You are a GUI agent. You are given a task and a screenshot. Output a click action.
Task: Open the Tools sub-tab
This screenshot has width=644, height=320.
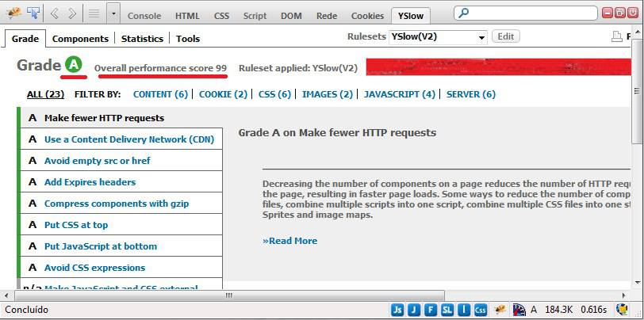pos(188,39)
